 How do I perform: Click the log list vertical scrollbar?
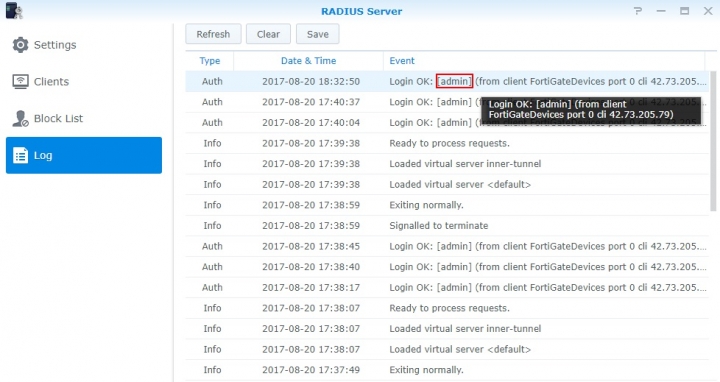click(x=713, y=140)
